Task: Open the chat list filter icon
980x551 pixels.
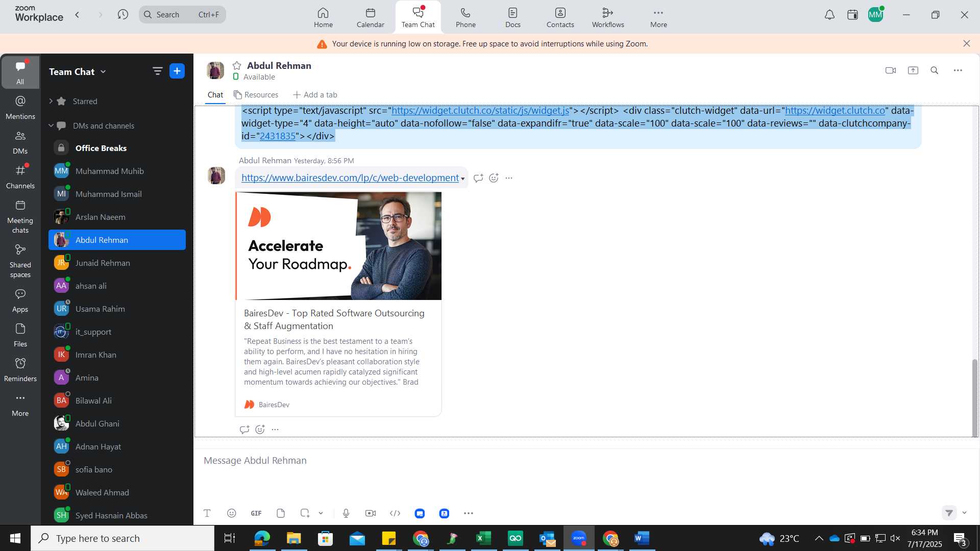Action: (157, 71)
